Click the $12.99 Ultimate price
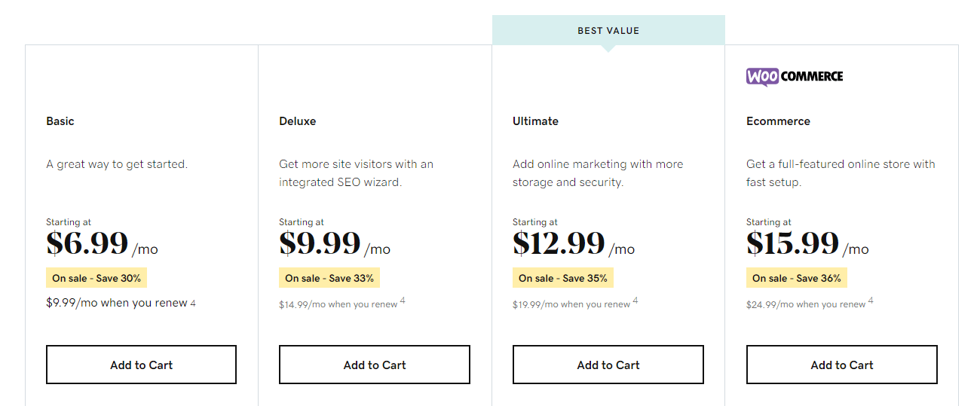The height and width of the screenshot is (406, 980). [x=559, y=244]
